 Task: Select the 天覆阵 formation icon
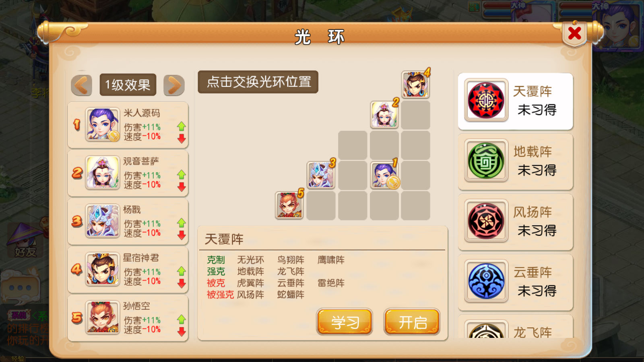pos(486,100)
